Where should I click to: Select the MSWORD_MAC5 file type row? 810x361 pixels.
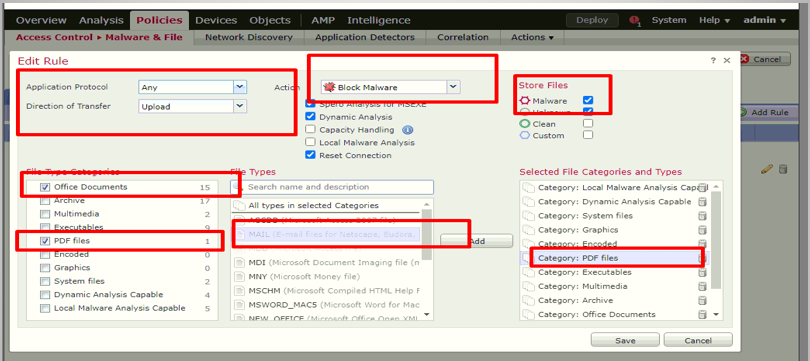click(x=326, y=304)
